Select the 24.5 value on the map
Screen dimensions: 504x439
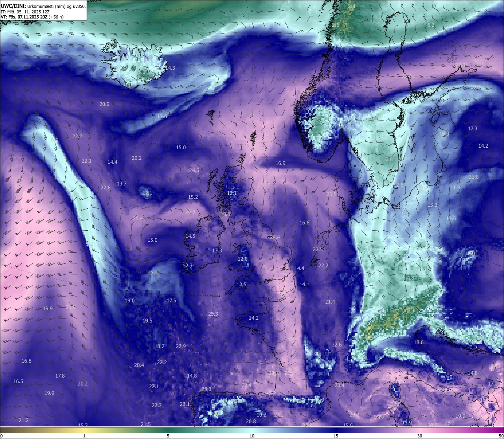point(194,170)
